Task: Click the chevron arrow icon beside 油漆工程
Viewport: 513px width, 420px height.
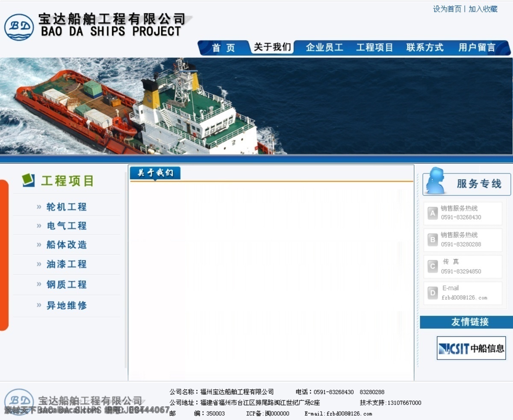Action: point(39,264)
